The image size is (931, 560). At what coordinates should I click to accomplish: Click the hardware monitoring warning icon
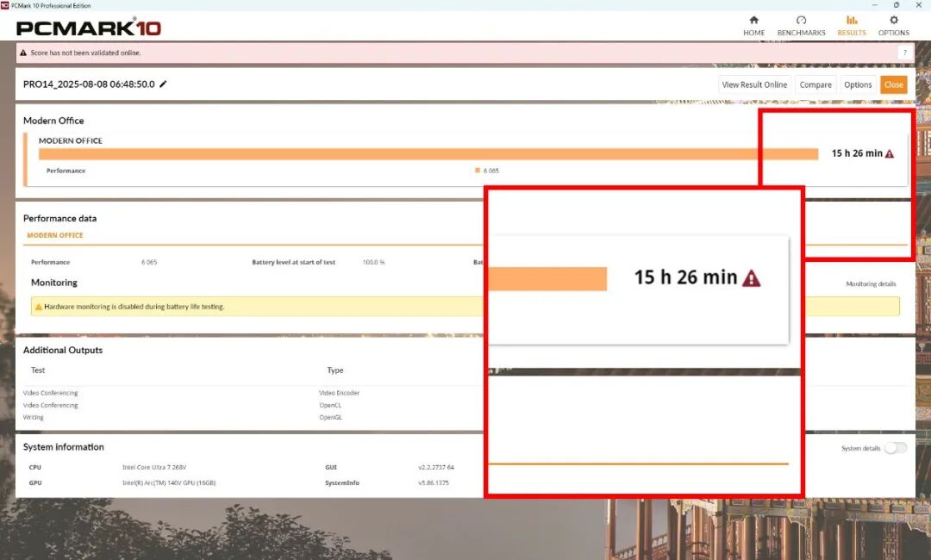tap(39, 307)
